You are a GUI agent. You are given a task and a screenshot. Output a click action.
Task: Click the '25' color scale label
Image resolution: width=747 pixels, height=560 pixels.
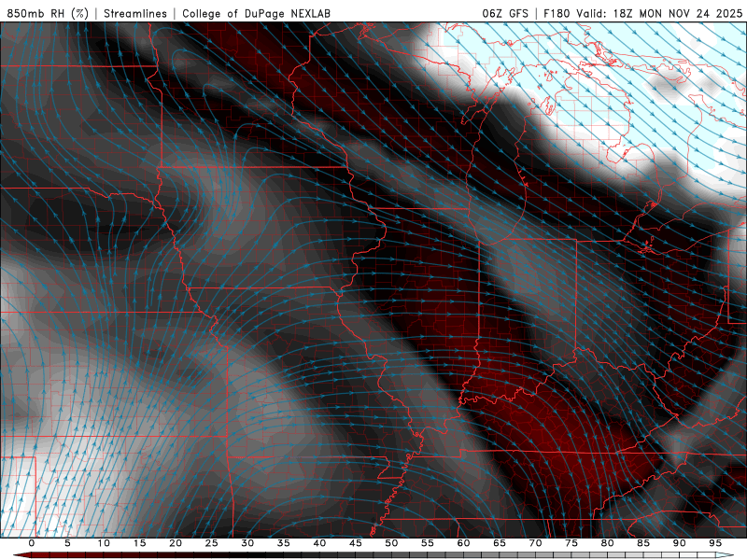[x=212, y=543]
